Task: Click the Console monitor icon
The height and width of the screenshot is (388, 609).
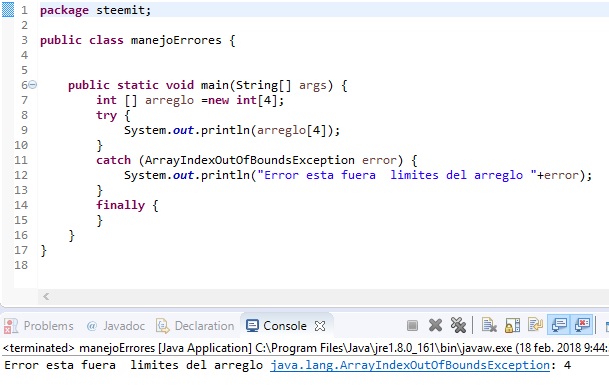Action: click(252, 325)
